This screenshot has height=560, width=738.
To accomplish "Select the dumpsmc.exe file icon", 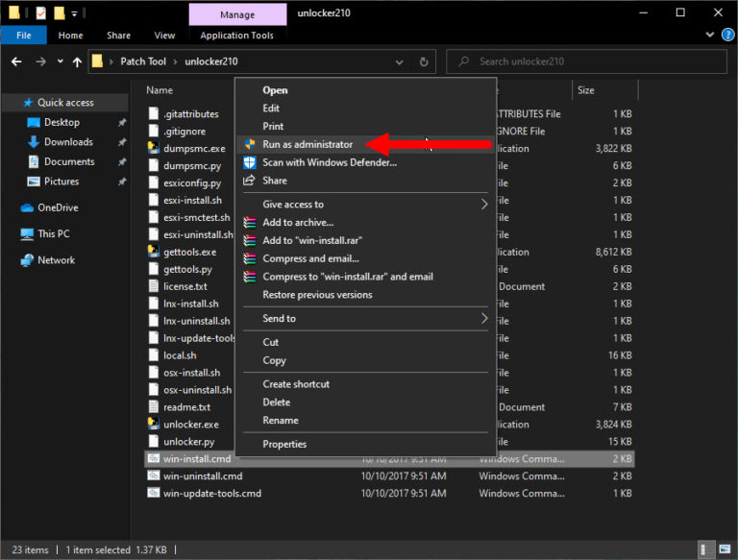I will point(154,148).
